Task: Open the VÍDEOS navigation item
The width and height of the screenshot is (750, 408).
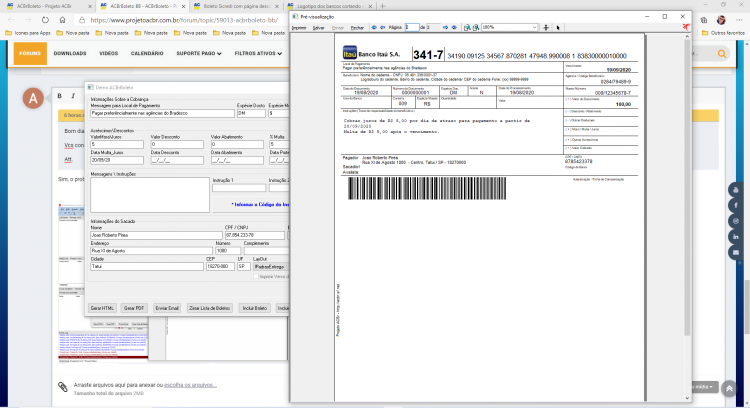Action: point(109,54)
